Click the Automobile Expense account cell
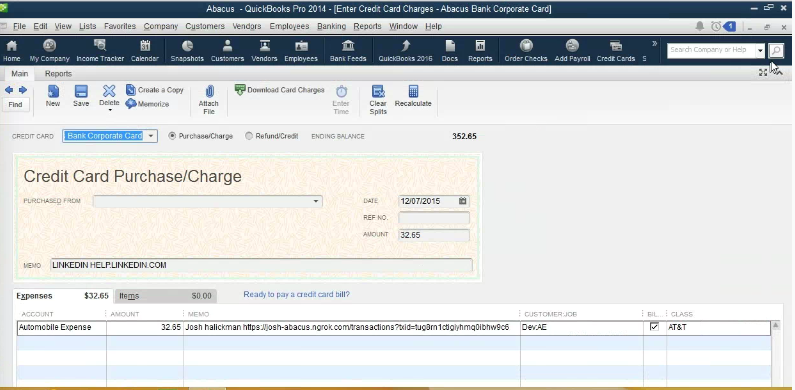This screenshot has width=795, height=390. (x=62, y=328)
